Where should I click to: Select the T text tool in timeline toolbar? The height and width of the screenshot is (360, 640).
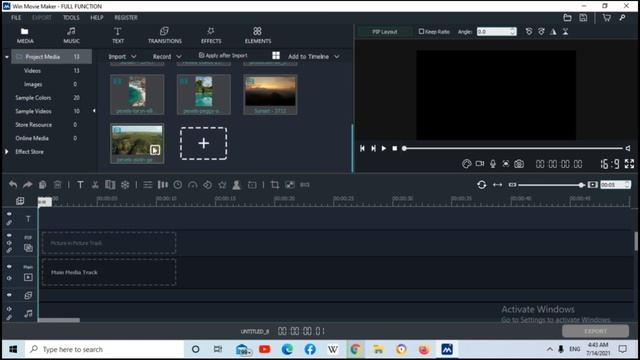(80, 185)
